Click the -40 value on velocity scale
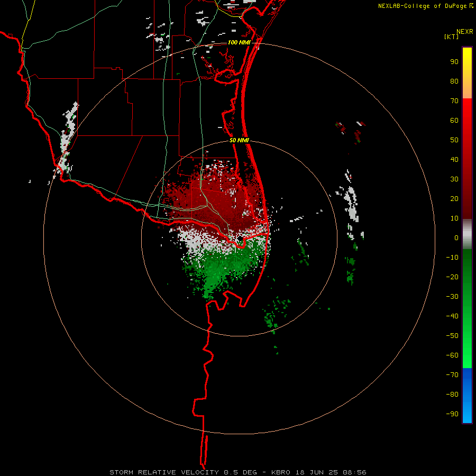476x476 pixels. point(452,316)
